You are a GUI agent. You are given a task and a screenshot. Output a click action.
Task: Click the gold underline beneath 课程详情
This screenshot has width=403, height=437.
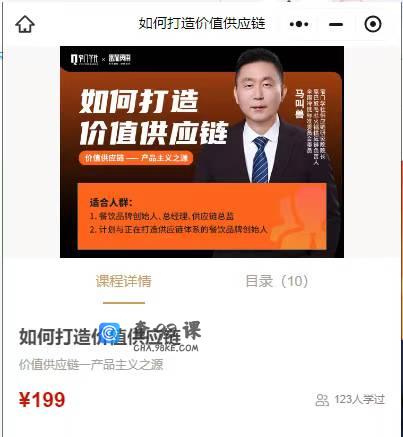pyautogui.click(x=124, y=303)
